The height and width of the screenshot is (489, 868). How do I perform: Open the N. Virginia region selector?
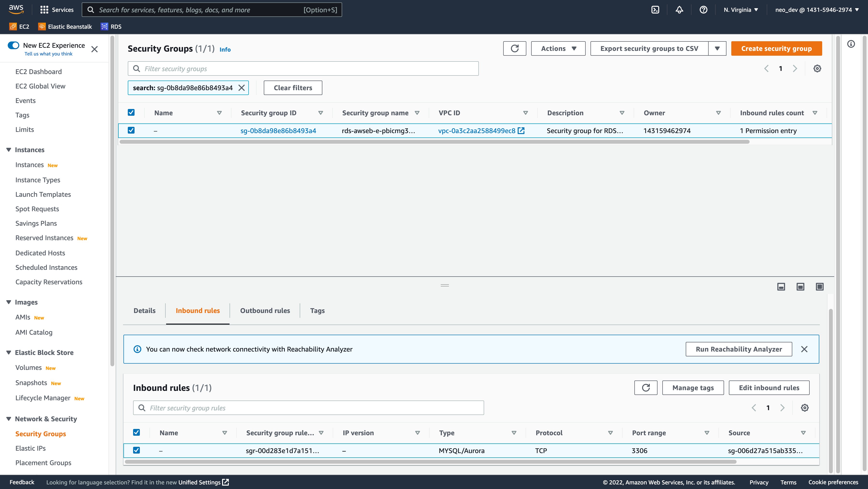pyautogui.click(x=741, y=10)
